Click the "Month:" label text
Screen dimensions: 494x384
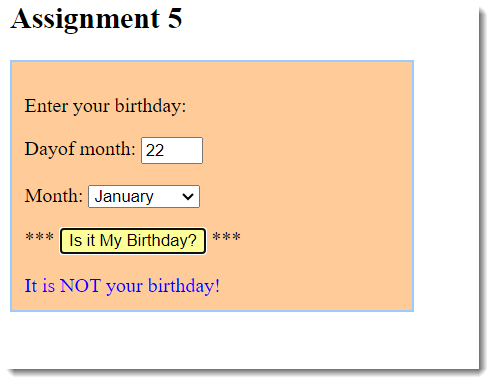54,196
